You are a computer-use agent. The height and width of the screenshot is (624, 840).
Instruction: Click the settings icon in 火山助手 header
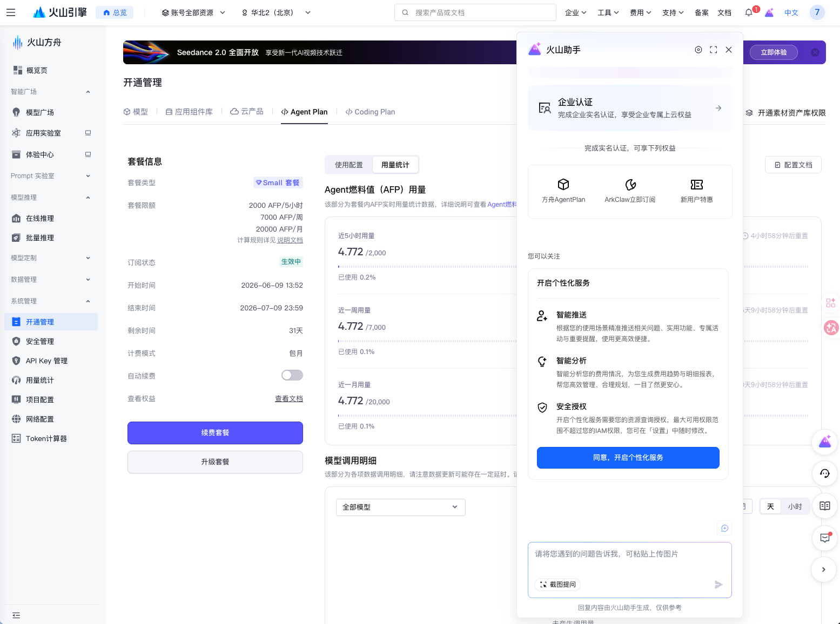[698, 50]
